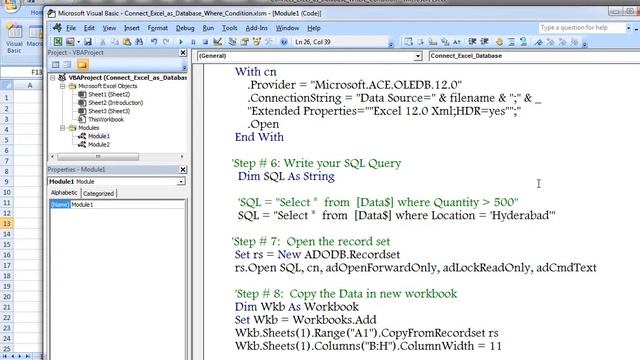Click the Cut scissors icon
The height and width of the screenshot is (360, 640).
coord(103,42)
